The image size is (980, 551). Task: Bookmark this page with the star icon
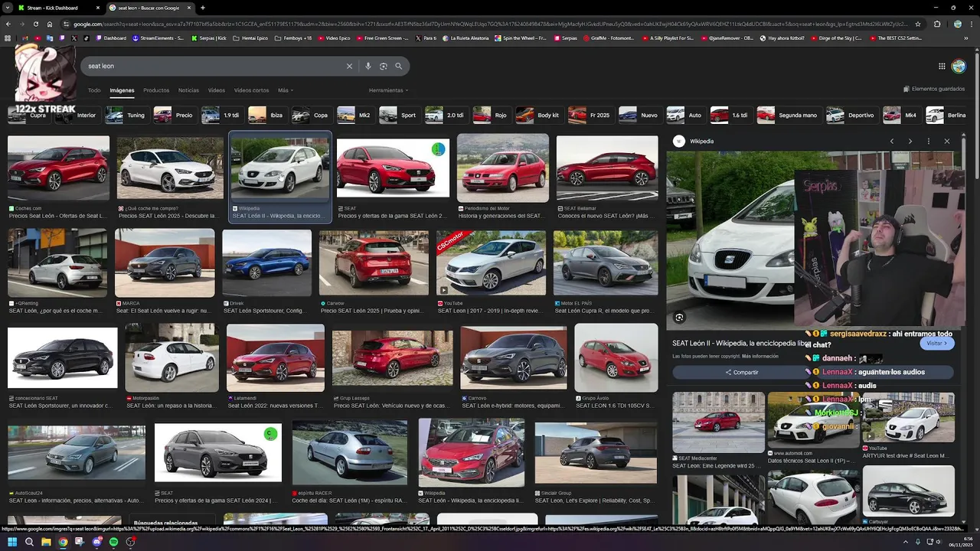coord(918,24)
